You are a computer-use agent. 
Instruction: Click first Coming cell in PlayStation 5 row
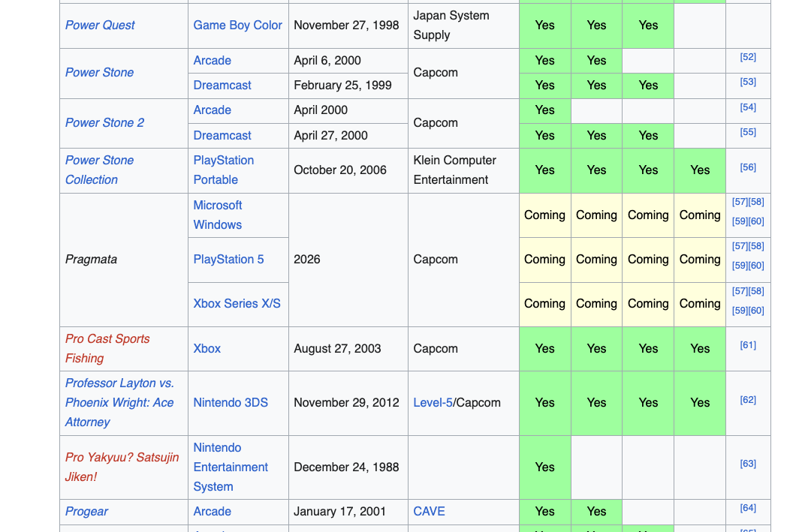click(x=544, y=260)
